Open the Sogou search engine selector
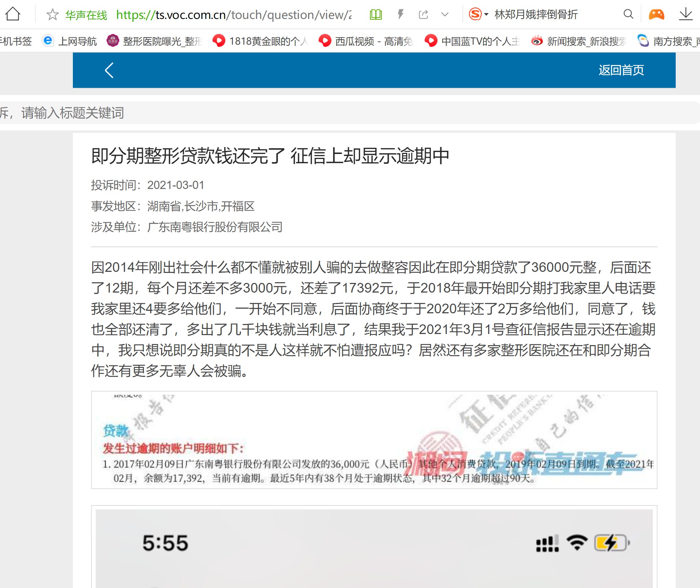700x588 pixels. point(478,14)
